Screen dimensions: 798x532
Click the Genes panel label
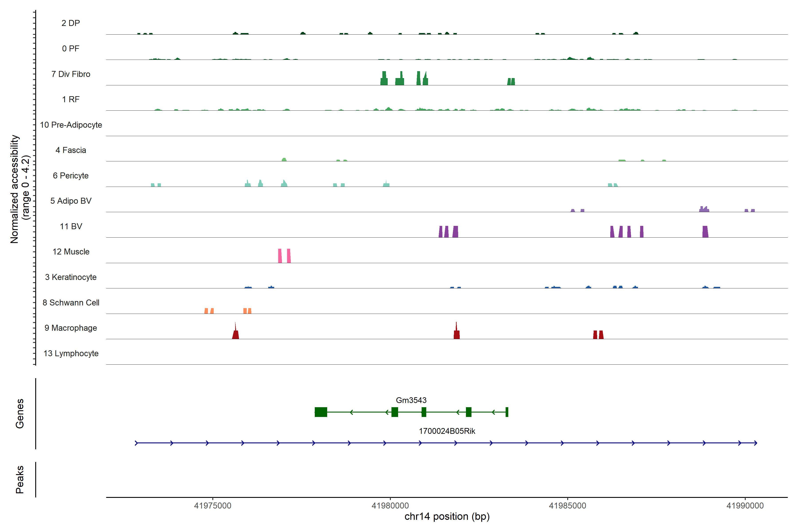20,413
